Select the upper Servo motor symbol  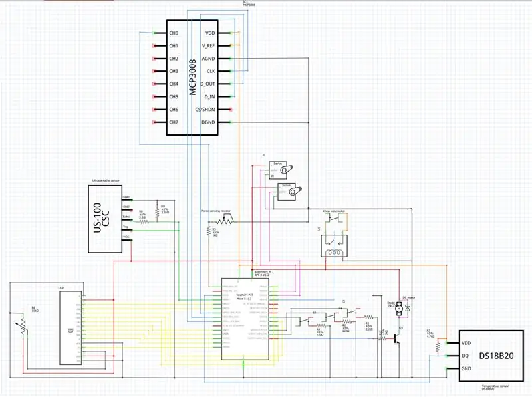[x=280, y=170]
